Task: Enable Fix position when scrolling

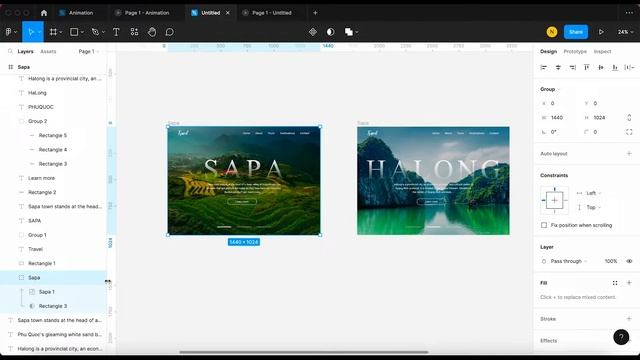Action: coord(544,225)
